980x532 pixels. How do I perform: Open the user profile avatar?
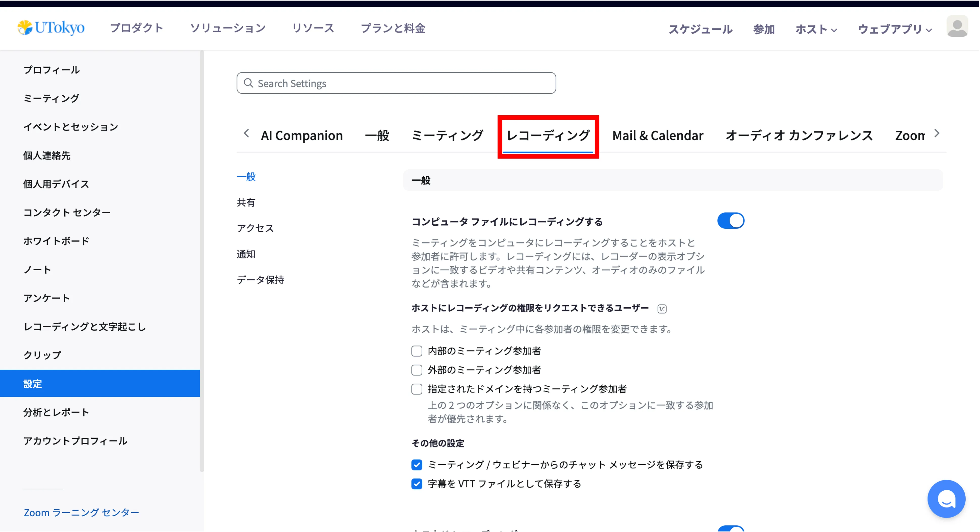(957, 26)
